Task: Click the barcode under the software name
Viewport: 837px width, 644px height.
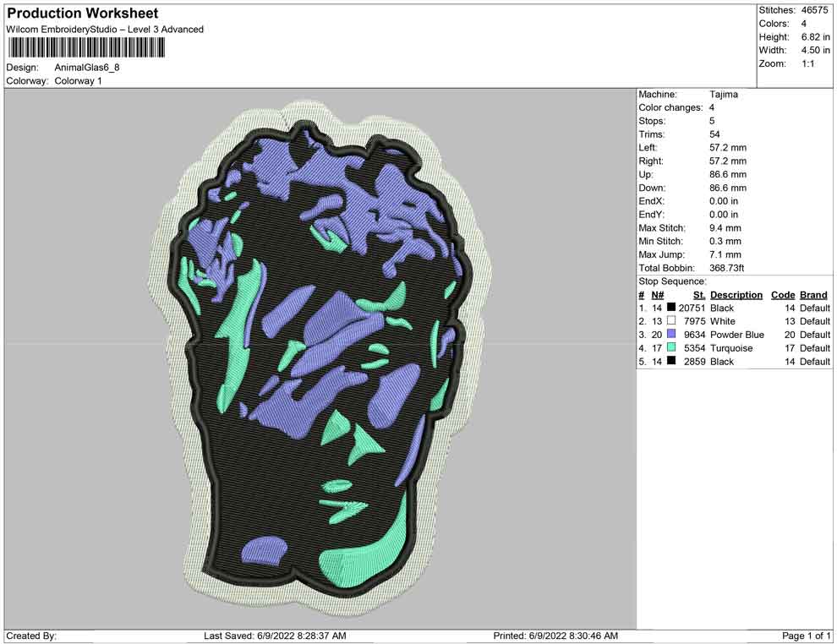Action: [86, 48]
